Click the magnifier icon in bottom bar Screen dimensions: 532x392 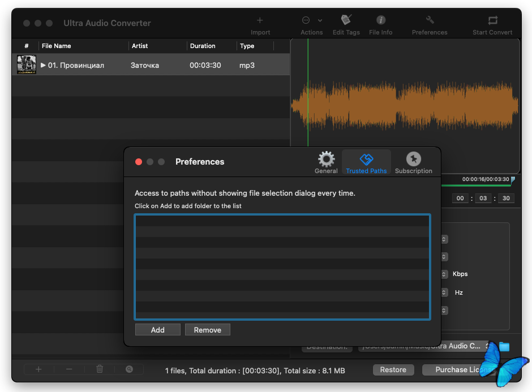click(x=129, y=369)
